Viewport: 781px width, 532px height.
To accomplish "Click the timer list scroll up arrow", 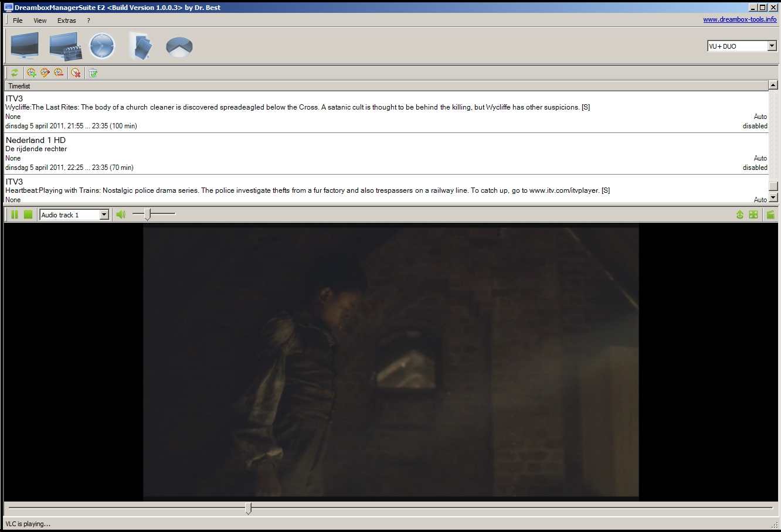I will coord(773,85).
